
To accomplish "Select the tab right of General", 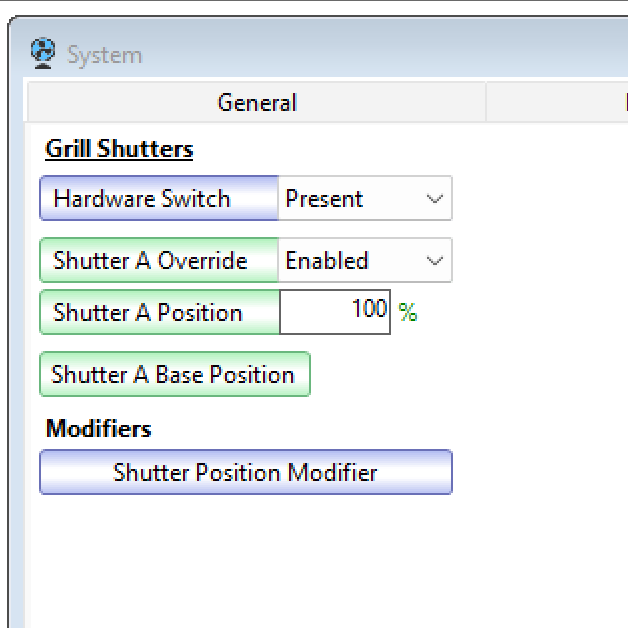I will 557,102.
